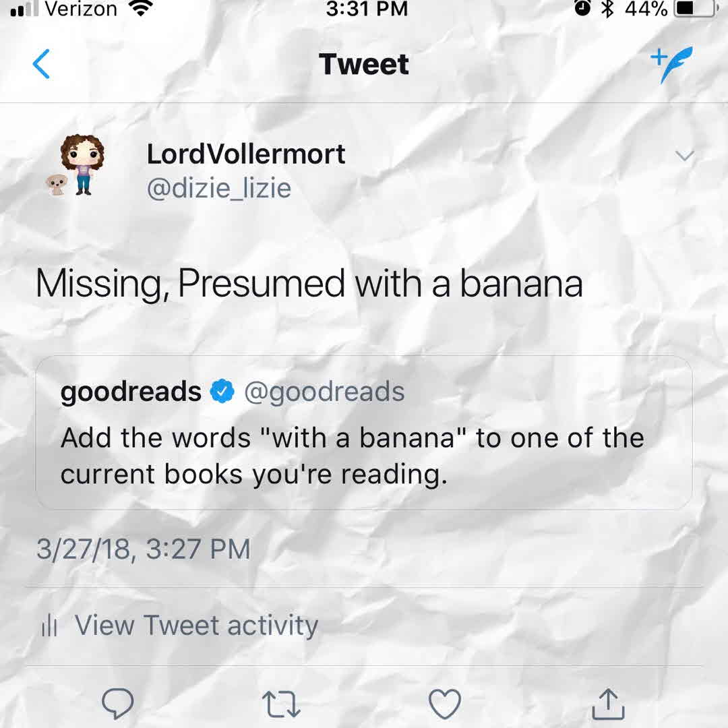The image size is (728, 728).
Task: Share the tweet via upload icon
Action: click(x=608, y=704)
